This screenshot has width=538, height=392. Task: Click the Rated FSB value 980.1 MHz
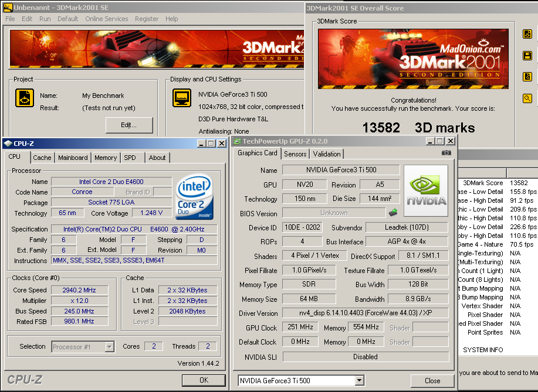click(80, 322)
